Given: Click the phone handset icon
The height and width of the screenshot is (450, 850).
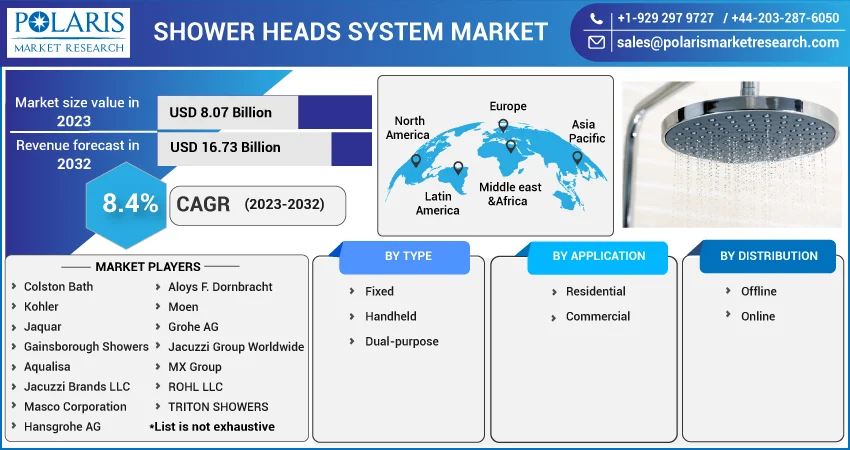Looking at the screenshot, I should click(596, 19).
